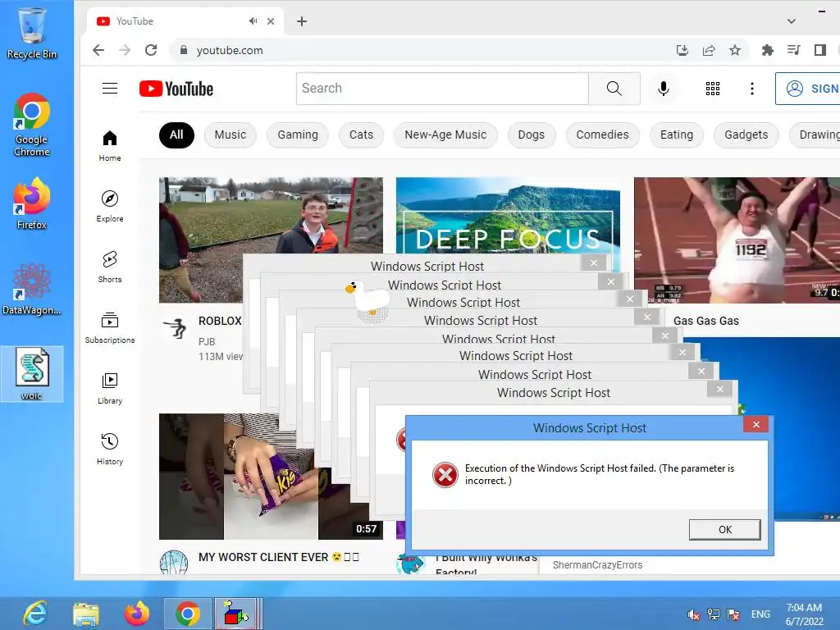Open Chrome extensions puzzle icon
This screenshot has width=840, height=630.
(x=768, y=50)
